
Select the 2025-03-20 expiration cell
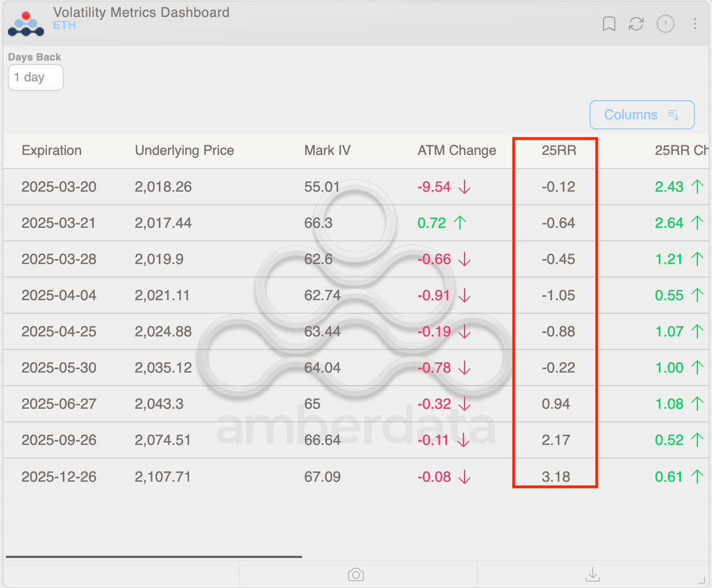click(59, 187)
